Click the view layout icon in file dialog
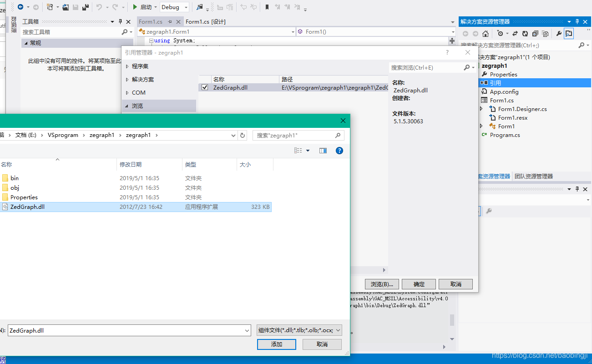Image resolution: width=592 pixels, height=364 pixels. pos(298,151)
